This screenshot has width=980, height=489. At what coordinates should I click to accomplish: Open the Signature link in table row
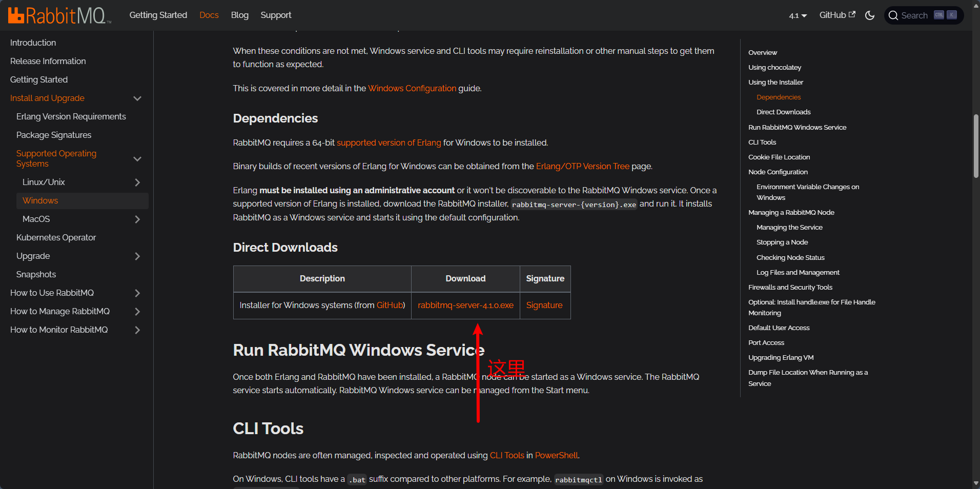pyautogui.click(x=544, y=305)
